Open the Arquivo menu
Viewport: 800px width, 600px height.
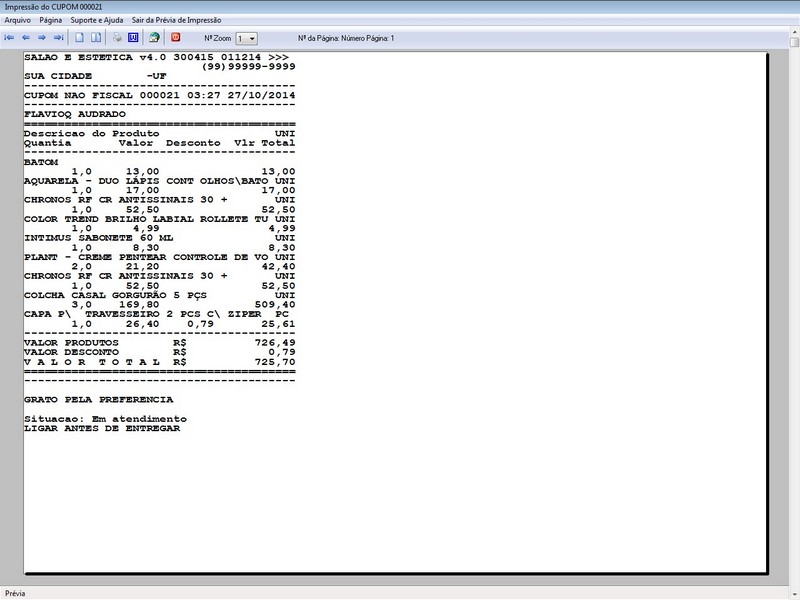tap(17, 20)
